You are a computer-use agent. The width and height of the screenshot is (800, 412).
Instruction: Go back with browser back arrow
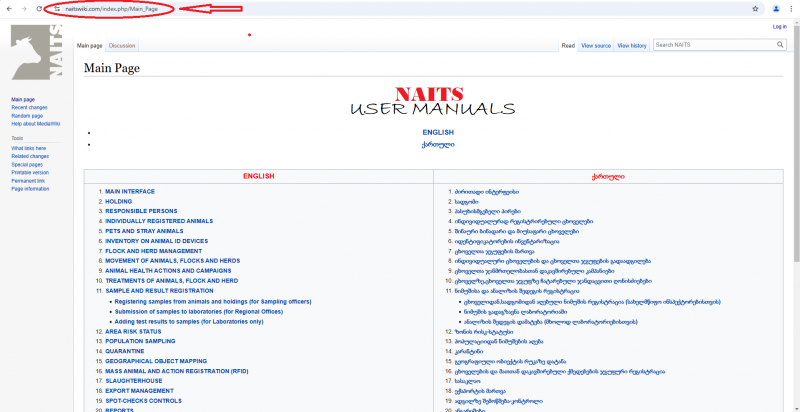[9, 9]
